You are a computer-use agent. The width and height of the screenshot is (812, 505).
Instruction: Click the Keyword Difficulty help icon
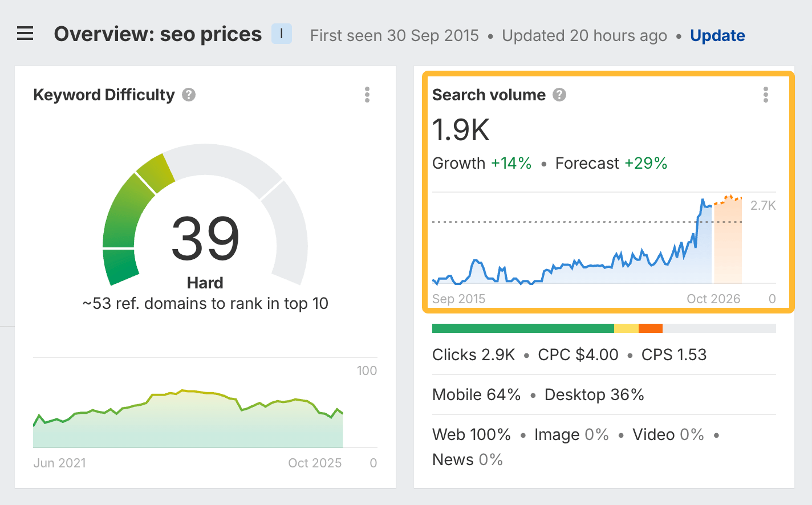[188, 95]
